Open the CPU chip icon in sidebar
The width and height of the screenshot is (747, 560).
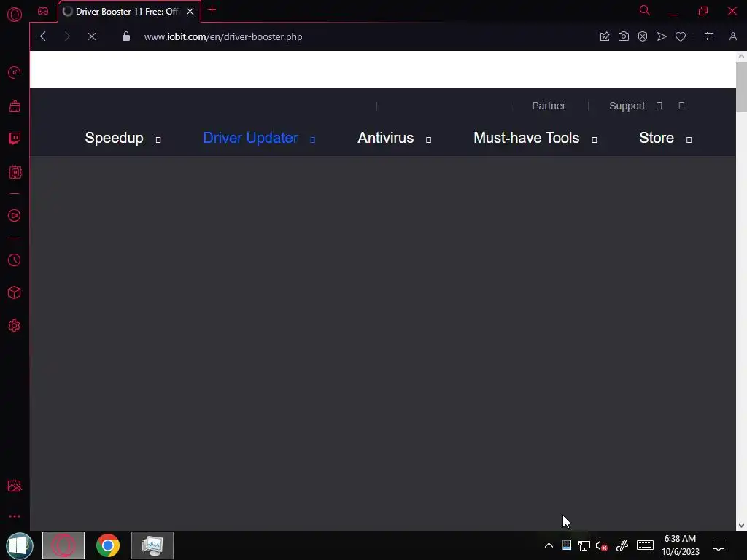pos(15,172)
